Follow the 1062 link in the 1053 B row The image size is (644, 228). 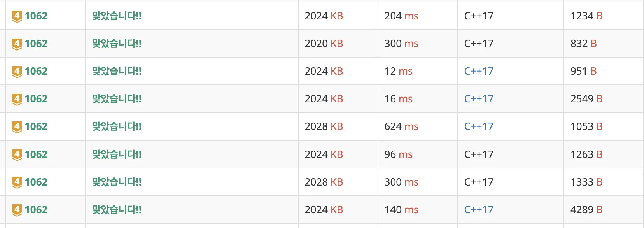[x=36, y=126]
